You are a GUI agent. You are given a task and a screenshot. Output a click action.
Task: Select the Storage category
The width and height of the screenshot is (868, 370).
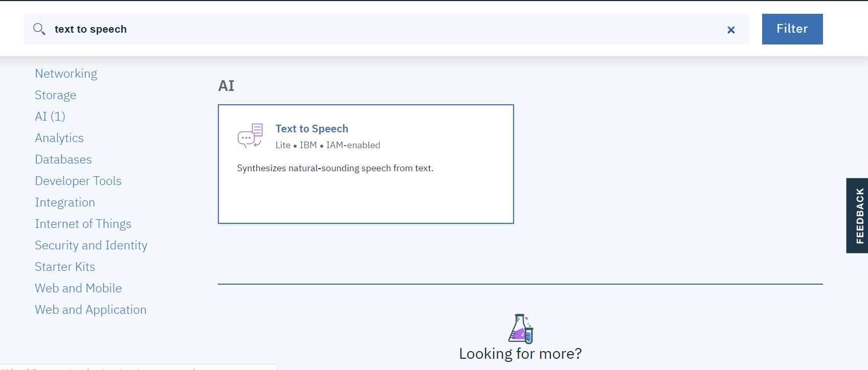click(x=55, y=95)
